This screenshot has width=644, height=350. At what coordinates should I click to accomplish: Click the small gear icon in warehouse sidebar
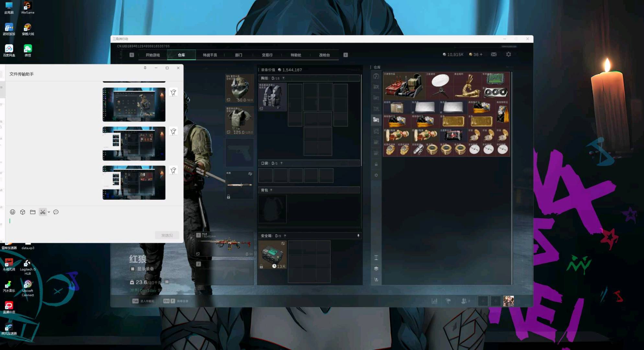(376, 175)
